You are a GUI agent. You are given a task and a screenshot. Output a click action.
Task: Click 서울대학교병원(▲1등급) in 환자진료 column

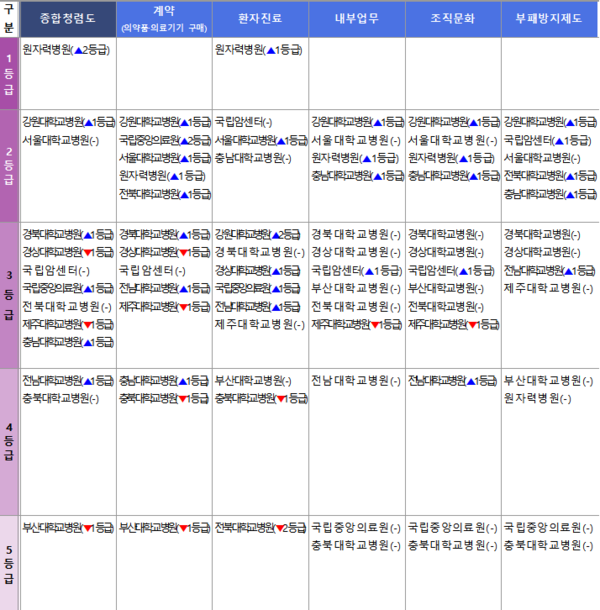(261, 140)
